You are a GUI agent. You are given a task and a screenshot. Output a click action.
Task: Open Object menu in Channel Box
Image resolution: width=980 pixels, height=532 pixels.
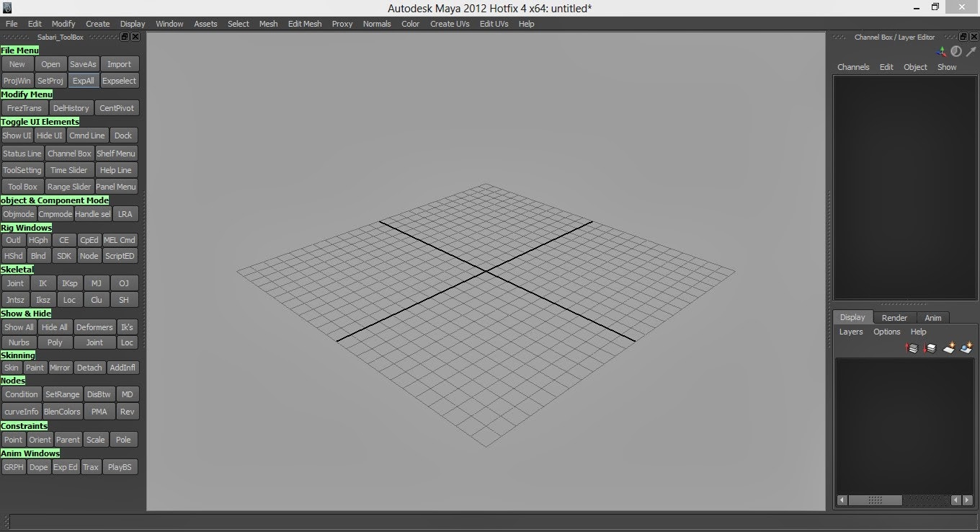916,67
